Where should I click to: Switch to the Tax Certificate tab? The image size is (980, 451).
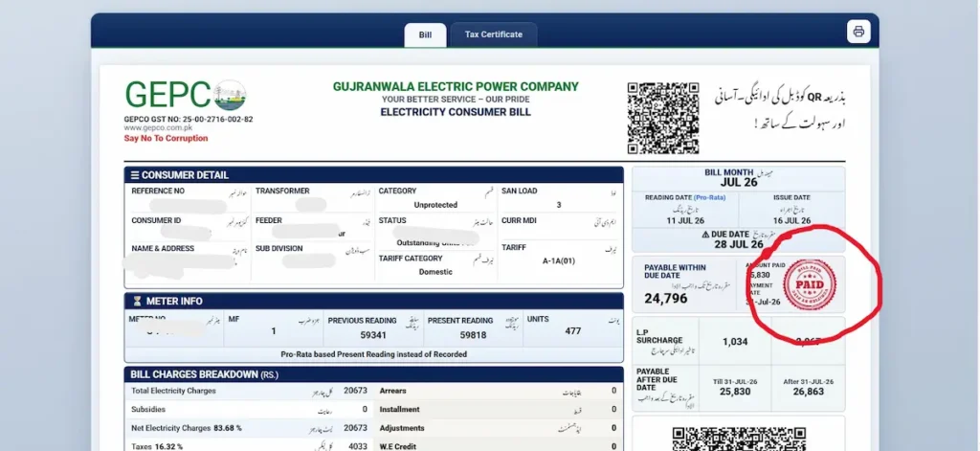tap(493, 34)
